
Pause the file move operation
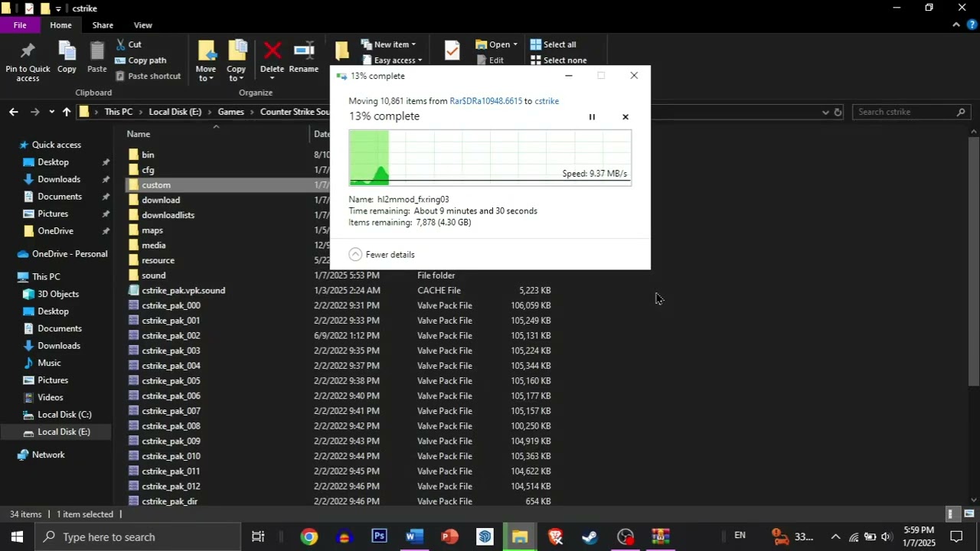pyautogui.click(x=592, y=117)
